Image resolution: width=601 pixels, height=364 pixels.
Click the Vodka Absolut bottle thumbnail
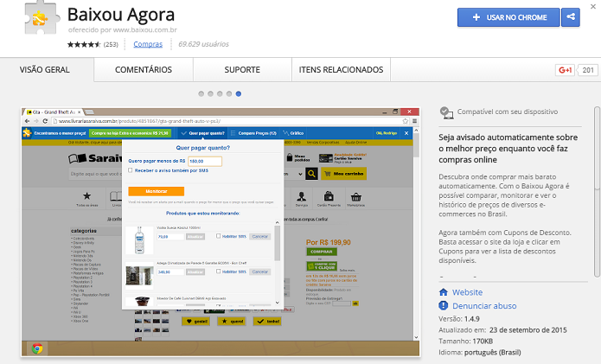tap(139, 240)
